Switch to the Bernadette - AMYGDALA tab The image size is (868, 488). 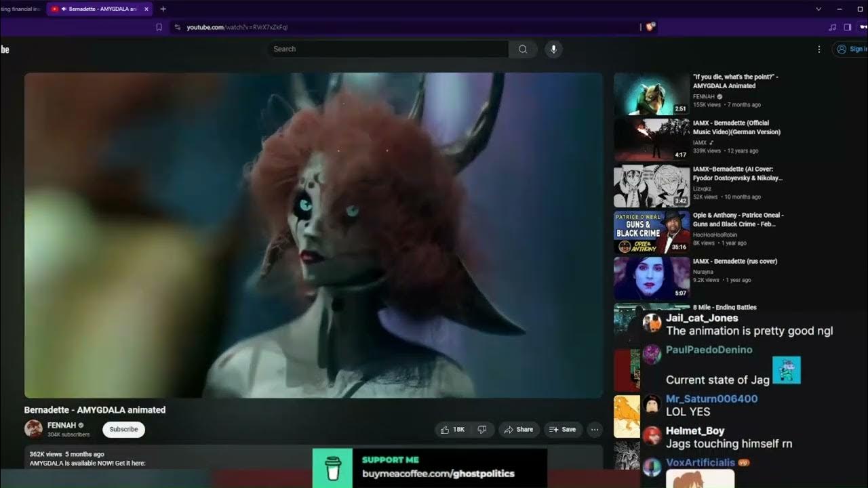pyautogui.click(x=100, y=9)
